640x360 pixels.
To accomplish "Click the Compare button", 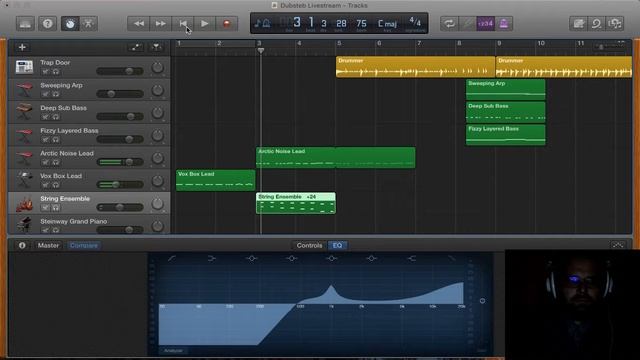I will pos(84,245).
